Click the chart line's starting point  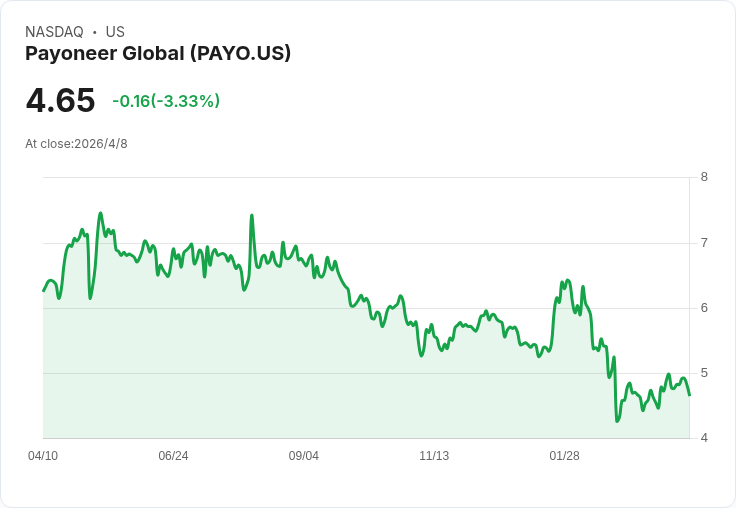point(43,291)
